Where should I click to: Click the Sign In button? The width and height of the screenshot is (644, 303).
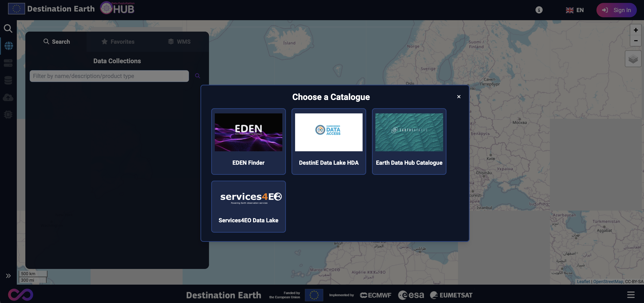coord(616,10)
